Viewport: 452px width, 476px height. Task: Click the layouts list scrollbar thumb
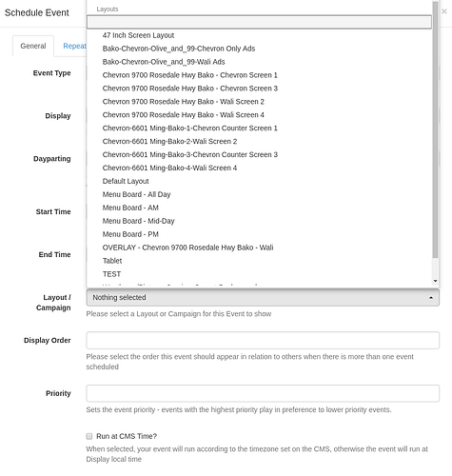coord(435,129)
